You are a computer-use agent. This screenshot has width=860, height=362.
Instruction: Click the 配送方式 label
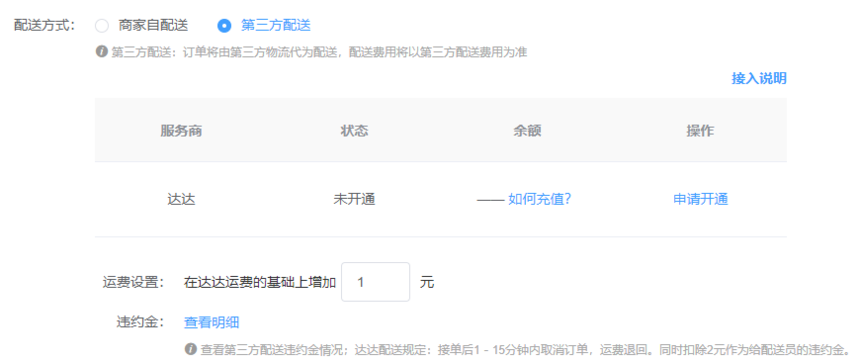click(x=44, y=25)
